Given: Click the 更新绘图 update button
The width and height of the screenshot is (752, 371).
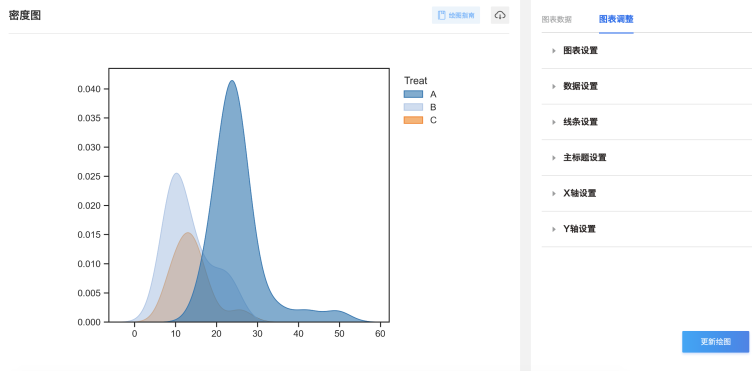Looking at the screenshot, I should point(716,342).
